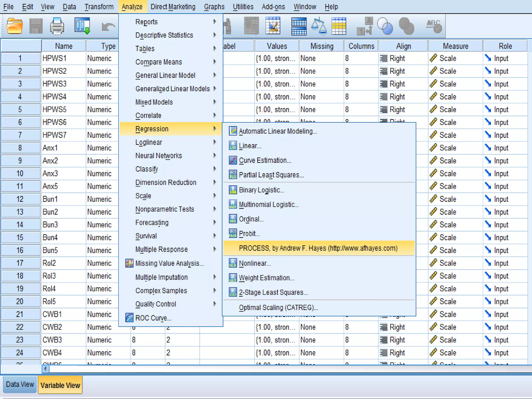Expand the Descriptive Statistics submenu
The height and width of the screenshot is (399, 532).
164,35
